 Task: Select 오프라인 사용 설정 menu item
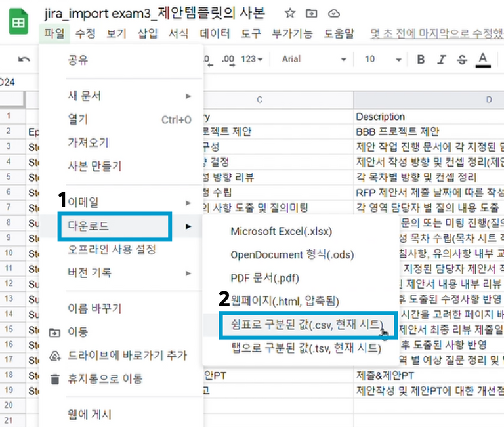[121, 249]
